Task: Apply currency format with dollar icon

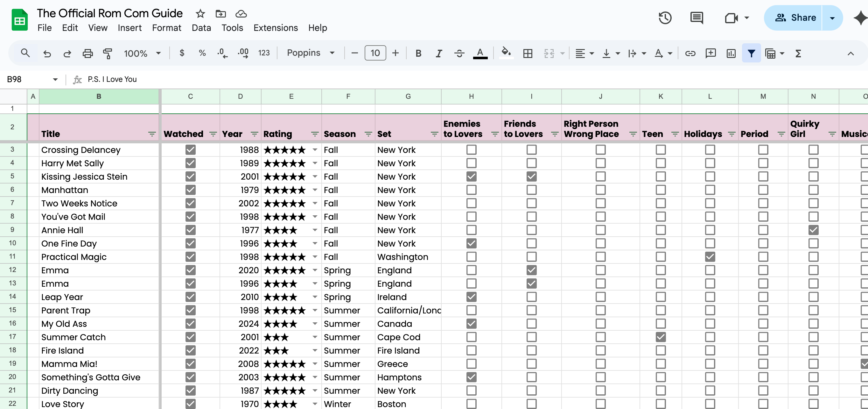Action: [x=182, y=53]
